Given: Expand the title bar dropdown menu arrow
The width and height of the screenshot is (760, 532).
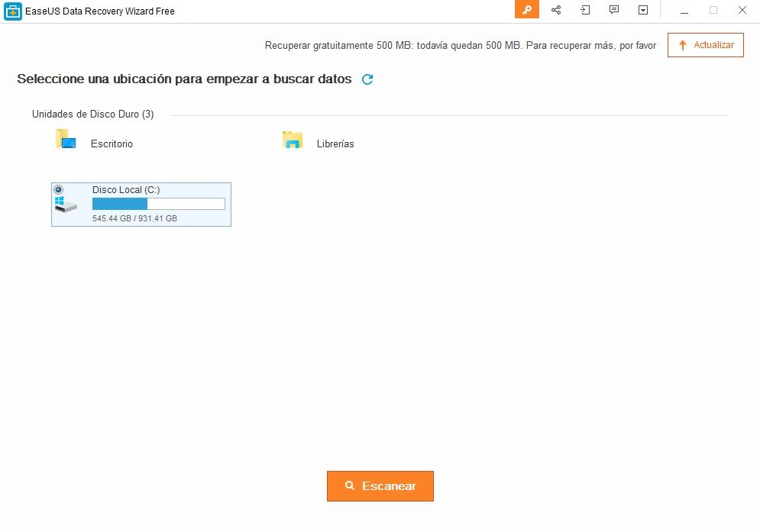Looking at the screenshot, I should coord(643,10).
